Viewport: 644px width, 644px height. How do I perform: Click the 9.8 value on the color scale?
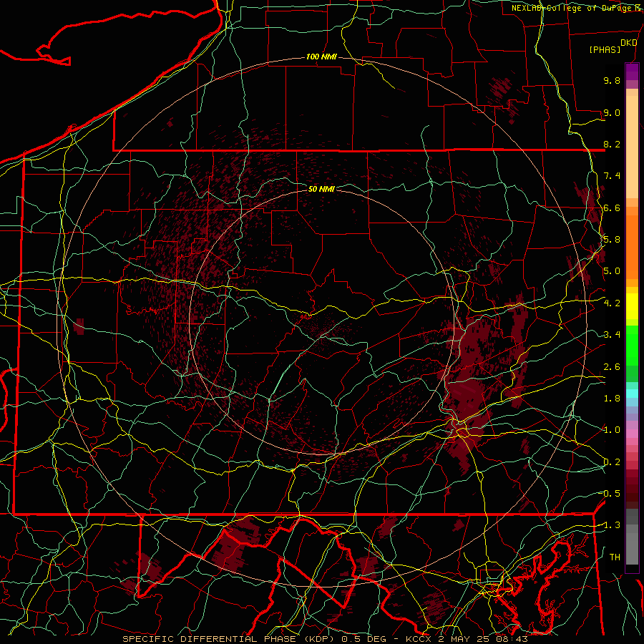(612, 80)
